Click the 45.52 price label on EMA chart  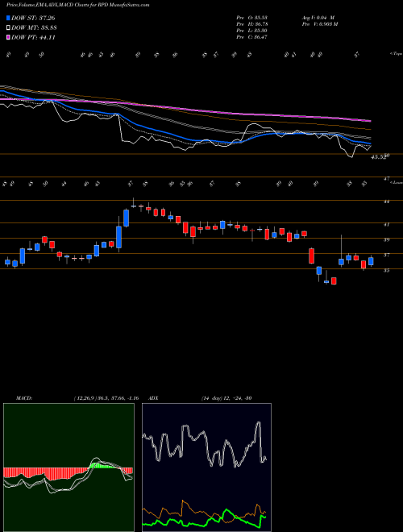(x=379, y=157)
